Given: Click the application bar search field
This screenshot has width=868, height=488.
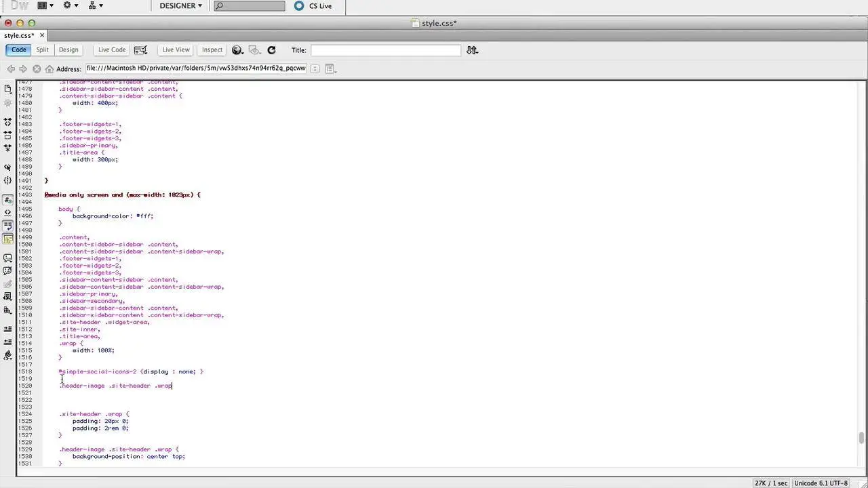Looking at the screenshot, I should [250, 6].
